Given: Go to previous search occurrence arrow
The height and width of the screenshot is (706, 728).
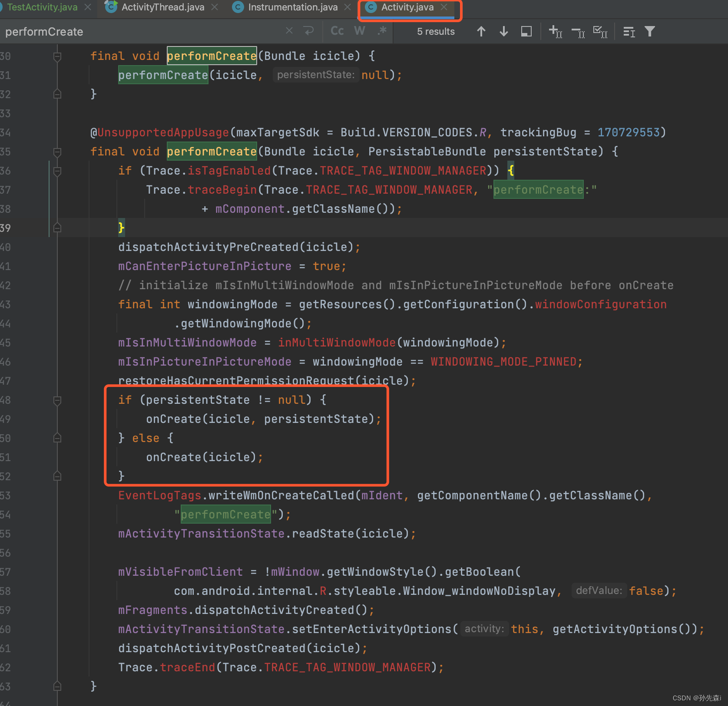Looking at the screenshot, I should point(481,31).
